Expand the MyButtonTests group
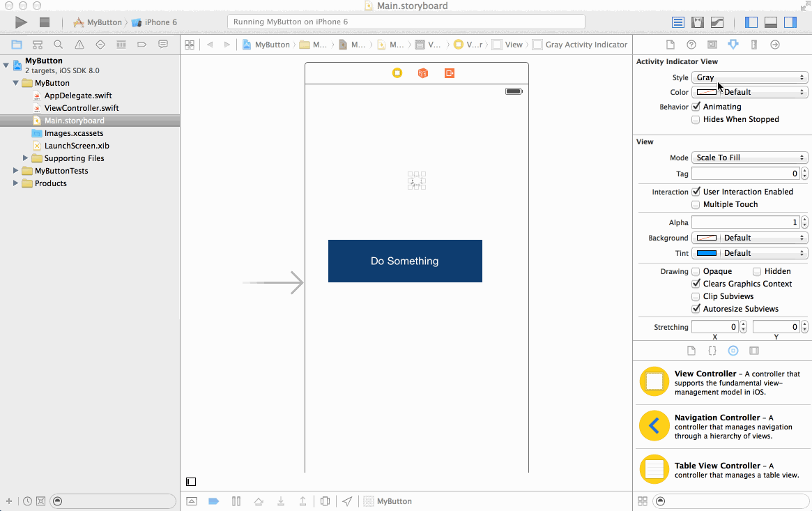This screenshot has width=812, height=511. tap(15, 170)
